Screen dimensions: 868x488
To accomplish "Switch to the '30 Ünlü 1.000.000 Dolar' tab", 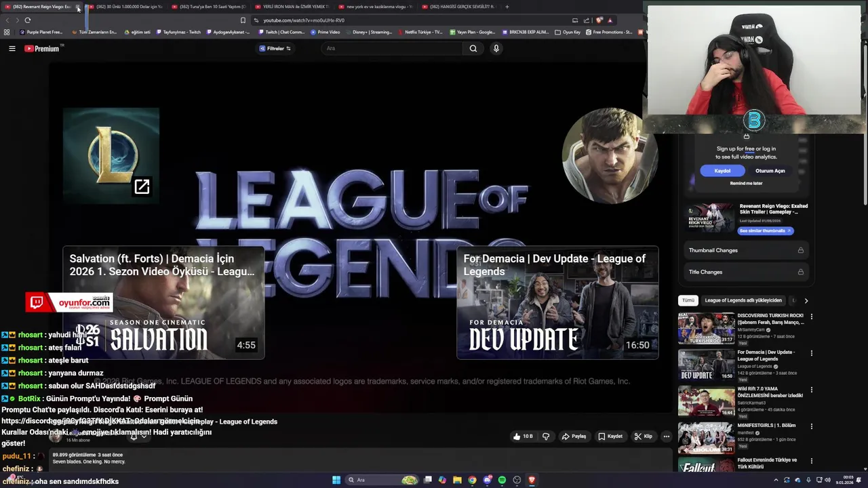I will click(x=125, y=7).
